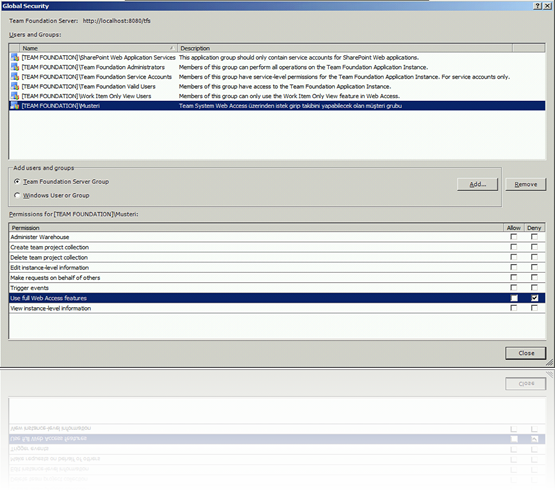555x490 pixels.
Task: Tick Deny for View instance-level information
Action: click(534, 308)
